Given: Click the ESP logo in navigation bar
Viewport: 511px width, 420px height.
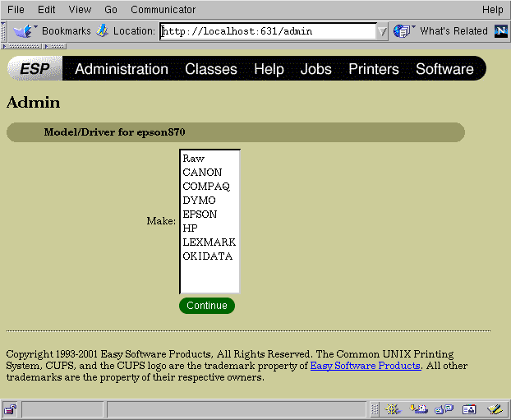Looking at the screenshot, I should (x=35, y=69).
